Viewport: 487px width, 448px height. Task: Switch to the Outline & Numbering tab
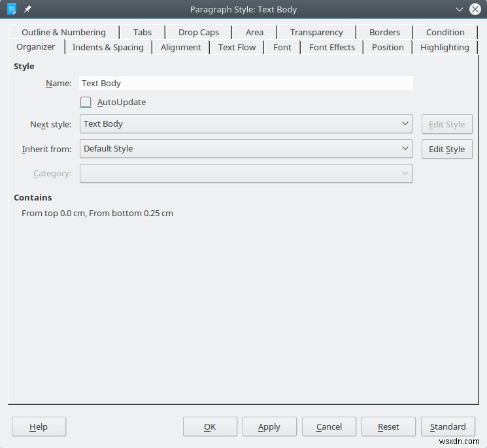click(x=63, y=32)
